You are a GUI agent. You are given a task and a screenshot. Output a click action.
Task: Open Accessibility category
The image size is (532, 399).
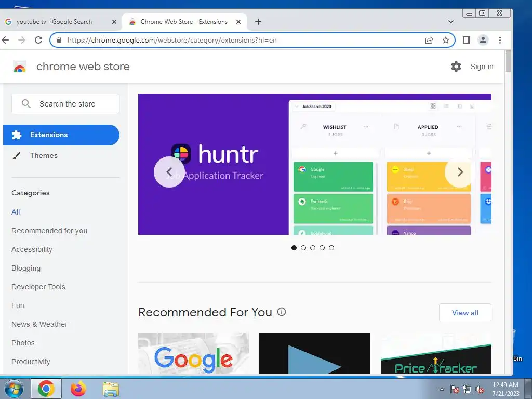pos(32,249)
